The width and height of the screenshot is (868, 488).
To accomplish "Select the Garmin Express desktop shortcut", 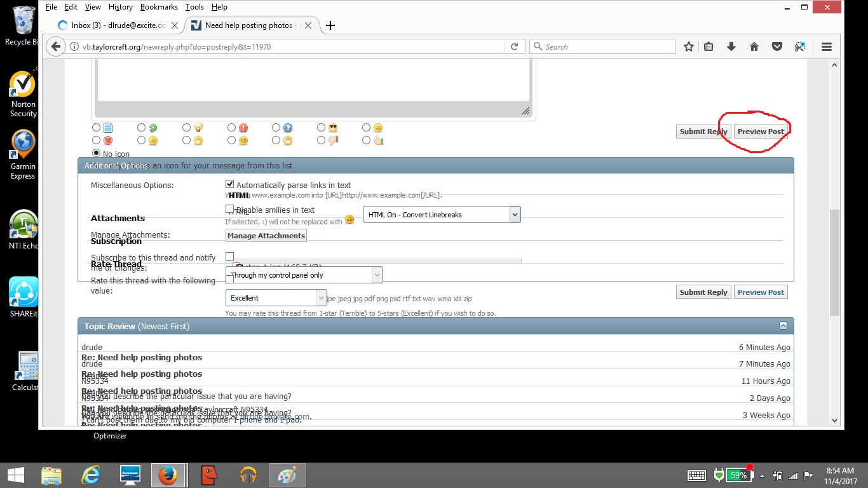I will click(x=23, y=155).
